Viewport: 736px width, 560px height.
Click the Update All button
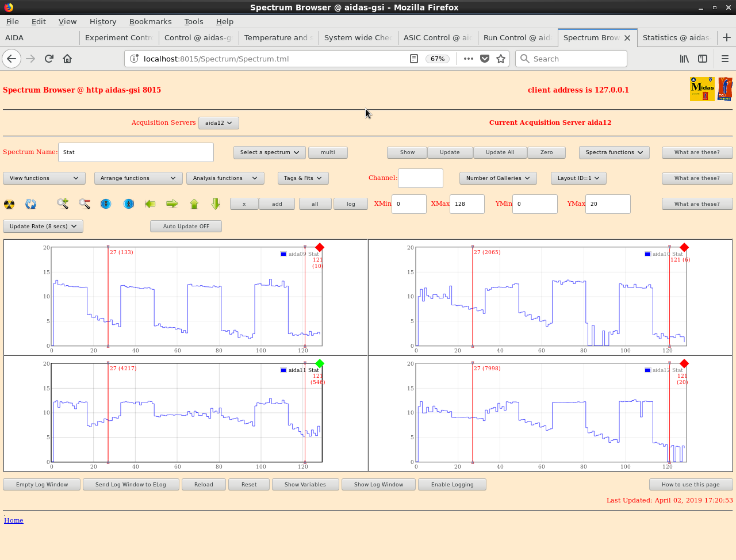click(500, 152)
